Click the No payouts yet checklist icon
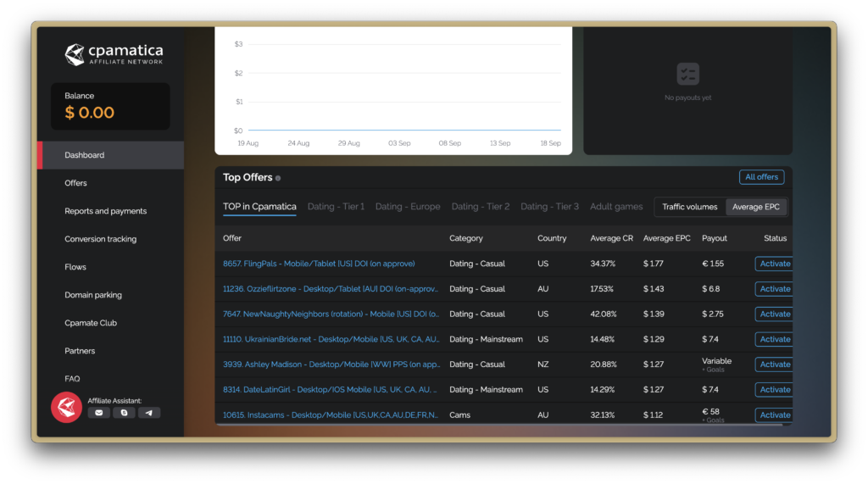Screen dimensions: 868x484 pos(687,74)
